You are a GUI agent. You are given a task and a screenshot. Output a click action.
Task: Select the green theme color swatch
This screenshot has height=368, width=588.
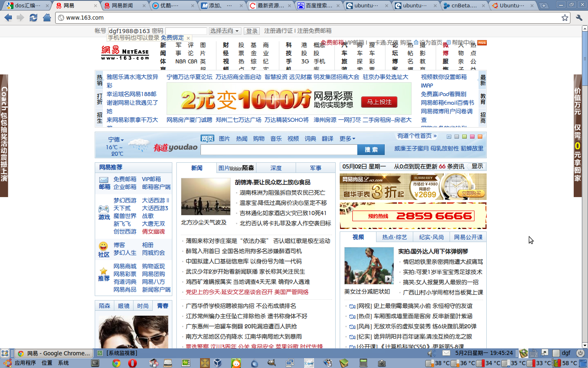point(464,137)
